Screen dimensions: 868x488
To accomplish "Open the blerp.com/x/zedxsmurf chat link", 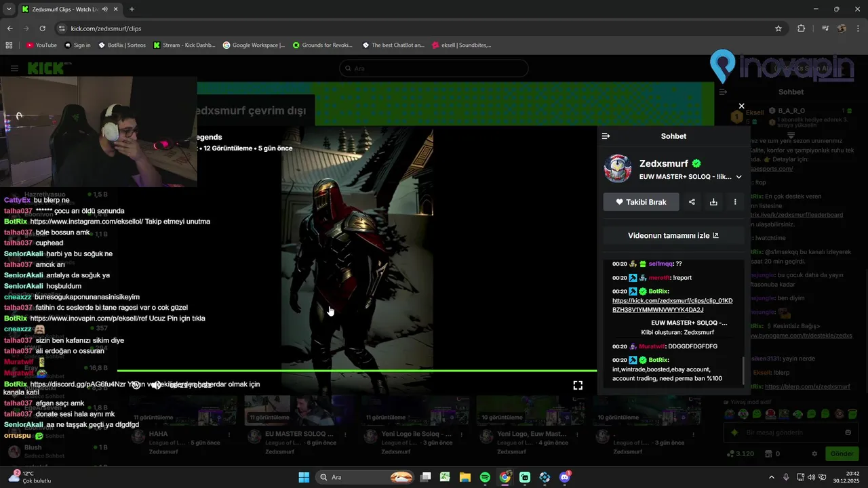I will (807, 386).
